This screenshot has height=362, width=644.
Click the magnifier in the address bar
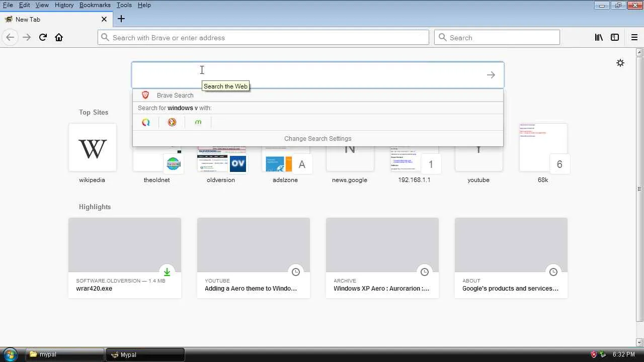[x=105, y=37]
